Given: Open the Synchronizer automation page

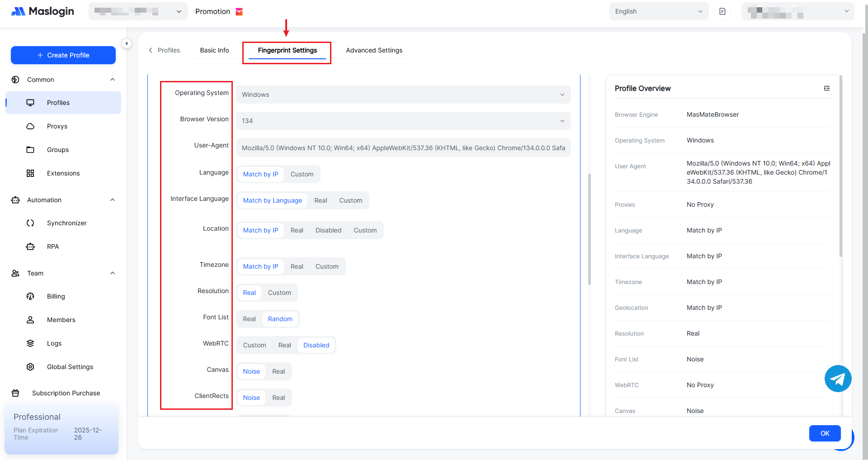Looking at the screenshot, I should pyautogui.click(x=66, y=223).
